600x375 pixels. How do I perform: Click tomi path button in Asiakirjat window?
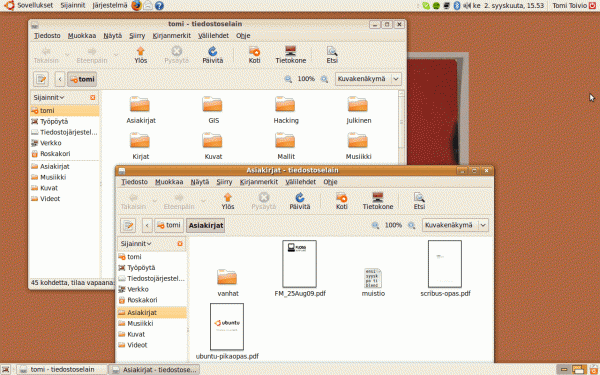169,225
